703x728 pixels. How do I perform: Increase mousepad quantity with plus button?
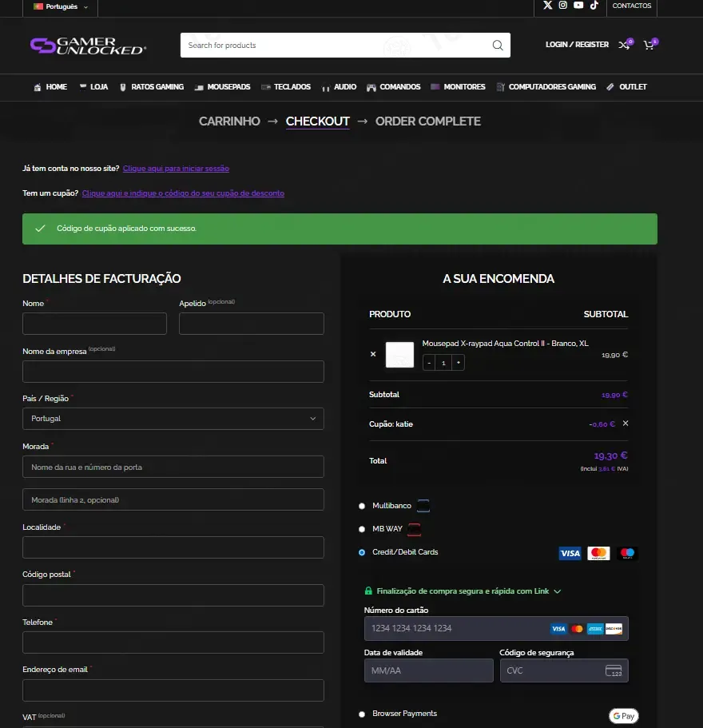pos(458,363)
